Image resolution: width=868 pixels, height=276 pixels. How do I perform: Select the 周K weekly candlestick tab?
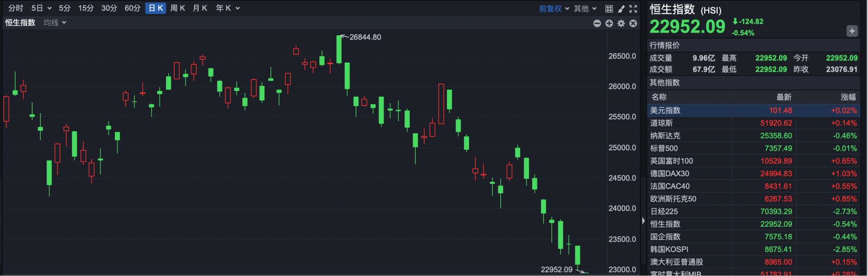click(178, 8)
